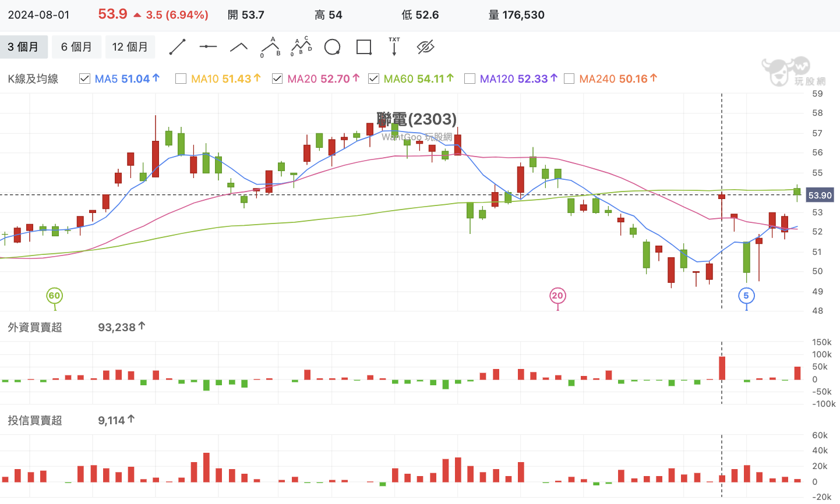Click the 投信買賣超 panel label
The image size is (840, 504).
coord(35,420)
